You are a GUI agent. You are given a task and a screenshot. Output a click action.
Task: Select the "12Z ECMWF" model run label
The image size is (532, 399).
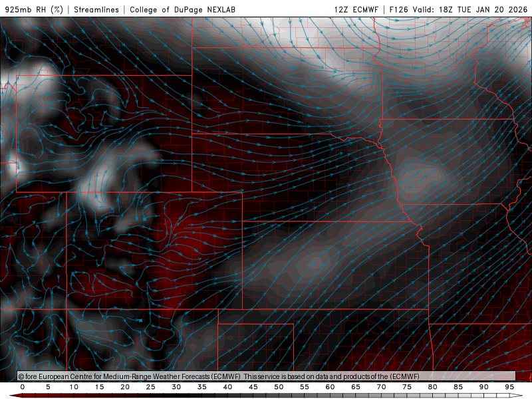coord(356,9)
